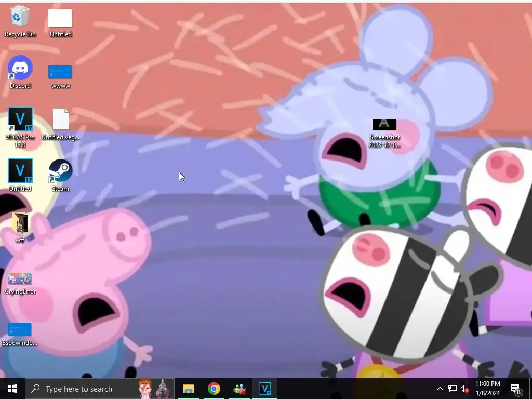This screenshot has width=532, height=399.
Task: Open File Explorer from the taskbar
Action: [x=188, y=389]
